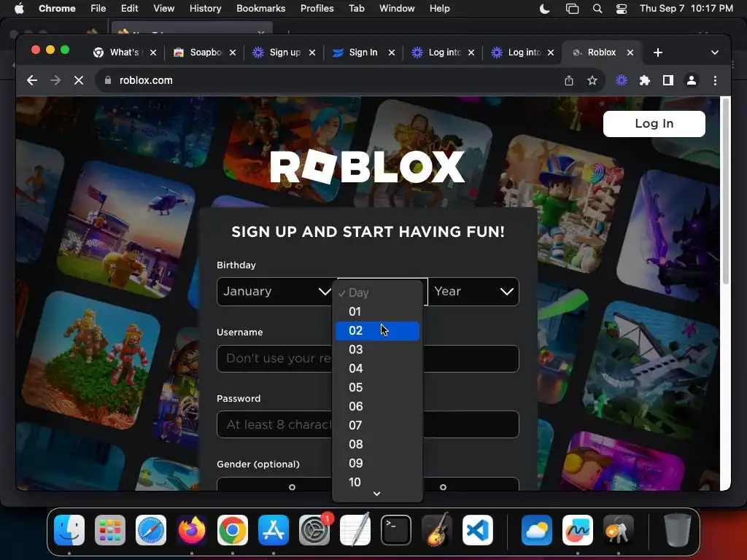Toggle Chrome side panel
Viewport: 747px width, 560px height.
pyautogui.click(x=668, y=80)
